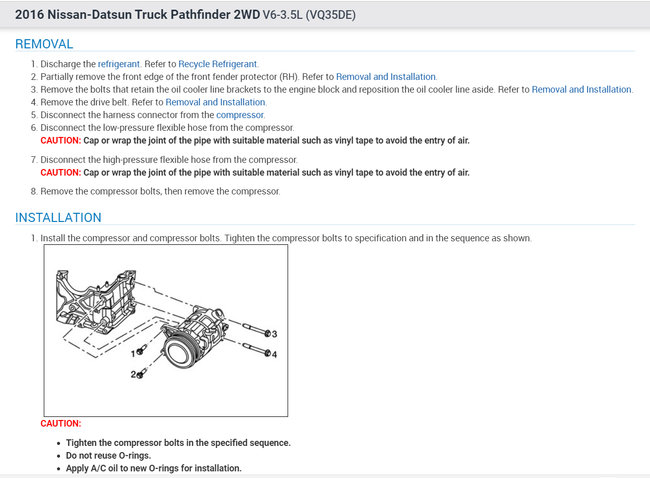Screen dimensions: 650x478
Task: Click 'Tighten the compressor bolts in the specified sequence'
Action: point(178,443)
